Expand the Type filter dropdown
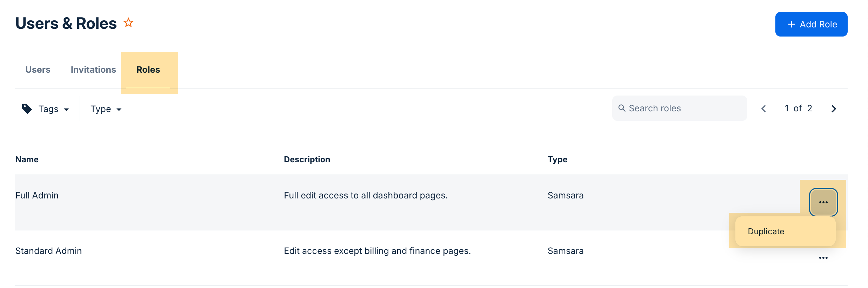868x288 pixels. pos(106,109)
